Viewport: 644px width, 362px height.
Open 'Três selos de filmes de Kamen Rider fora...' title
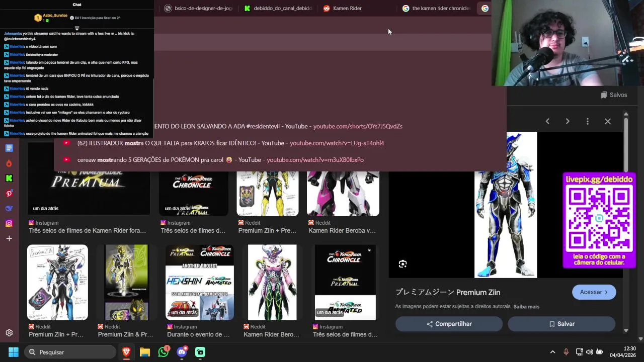click(88, 231)
